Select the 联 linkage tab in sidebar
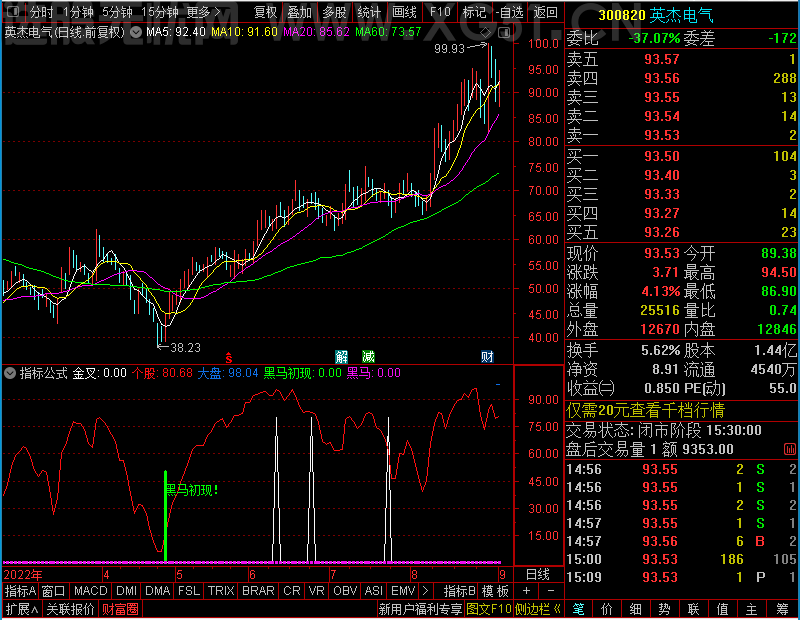Viewport: 800px width, 620px height. [693, 609]
